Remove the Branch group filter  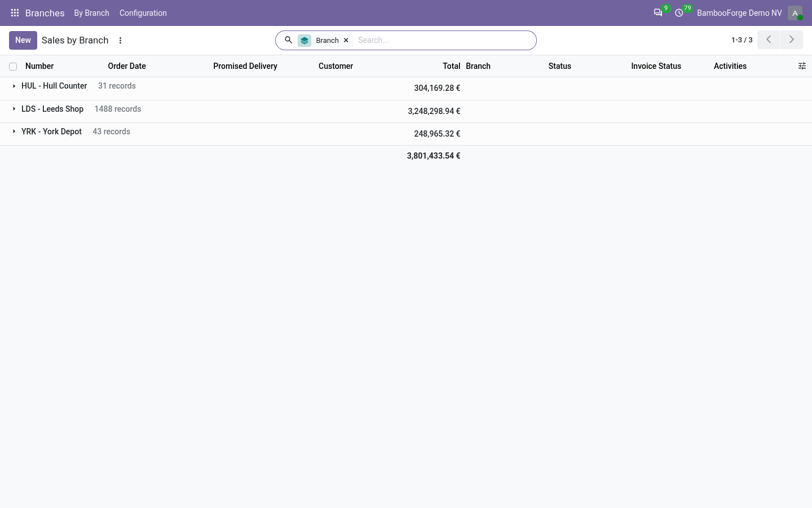tap(346, 40)
